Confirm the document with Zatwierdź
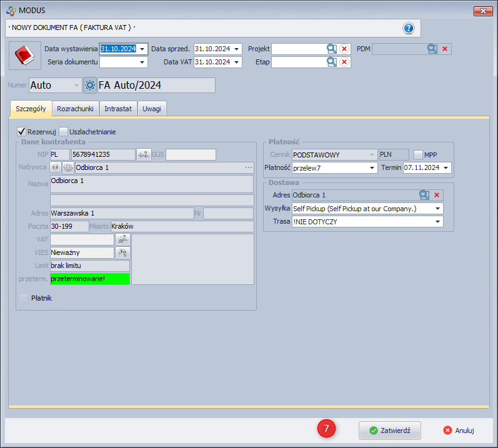 [389, 431]
